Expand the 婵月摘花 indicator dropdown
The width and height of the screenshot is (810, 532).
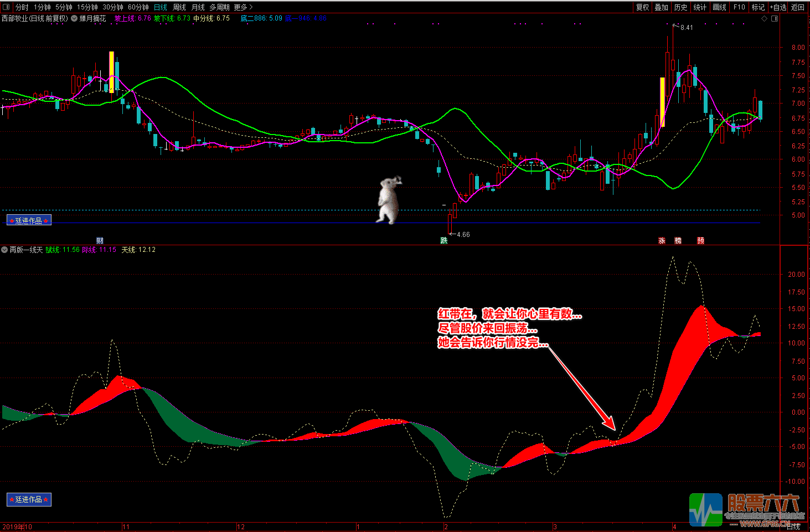pos(74,18)
